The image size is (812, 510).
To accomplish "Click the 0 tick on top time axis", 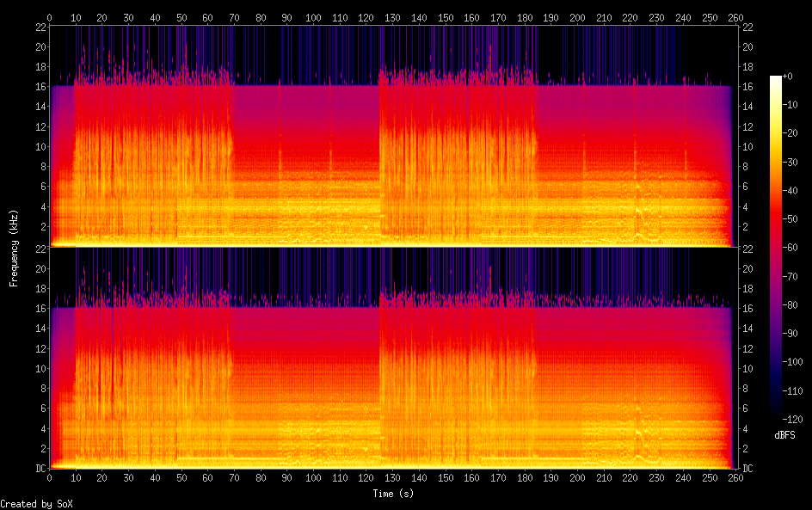I will coord(50,17).
